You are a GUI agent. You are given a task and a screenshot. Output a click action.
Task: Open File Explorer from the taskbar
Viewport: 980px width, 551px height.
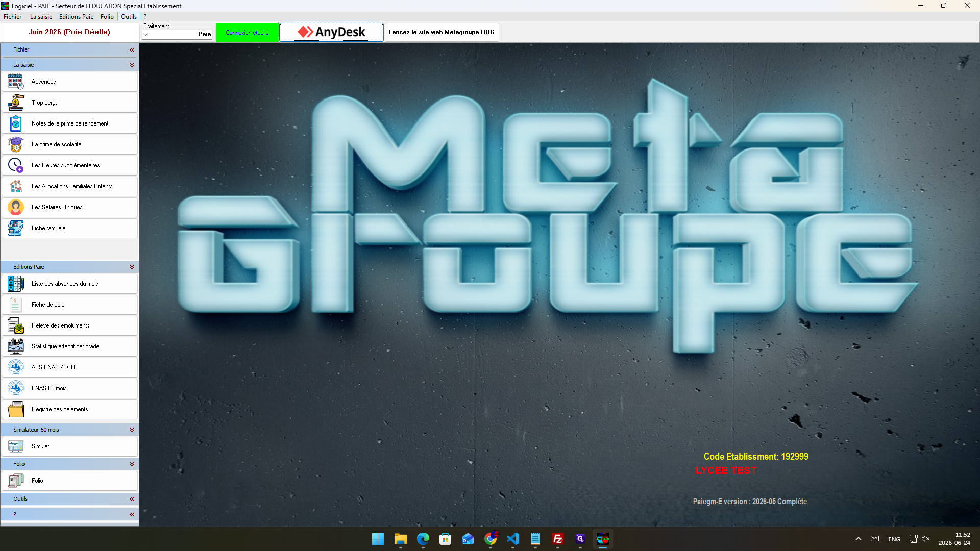(400, 539)
